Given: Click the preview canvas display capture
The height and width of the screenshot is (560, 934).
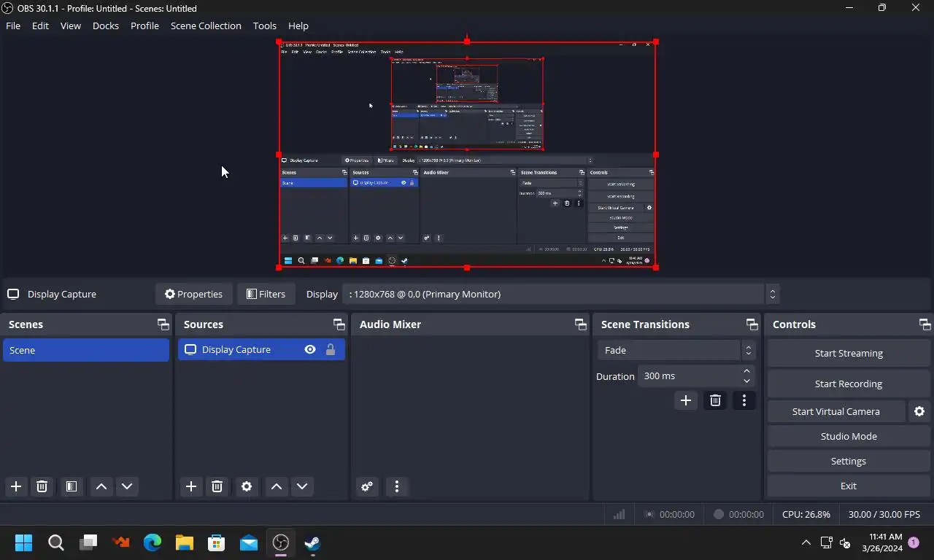Looking at the screenshot, I should (467, 155).
